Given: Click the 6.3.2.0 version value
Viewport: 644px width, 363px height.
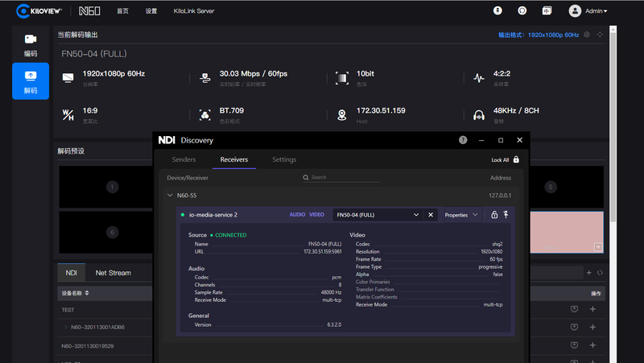Looking at the screenshot, I should click(x=334, y=325).
